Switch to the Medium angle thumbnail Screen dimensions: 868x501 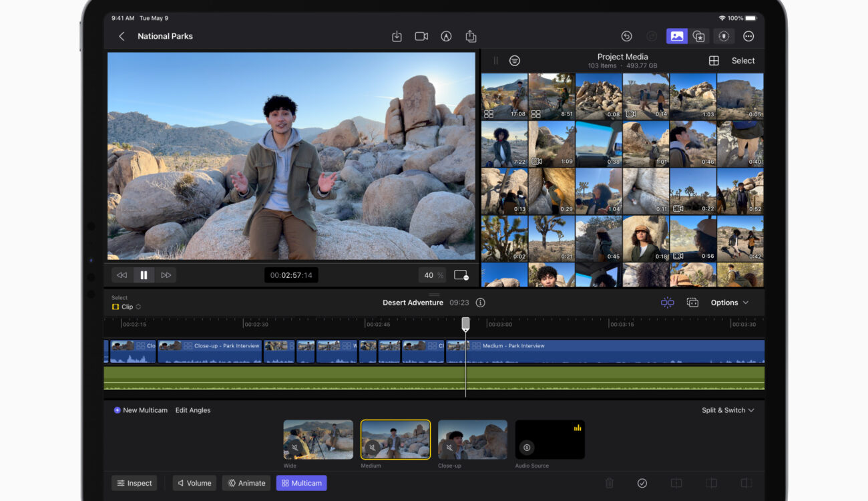point(395,440)
